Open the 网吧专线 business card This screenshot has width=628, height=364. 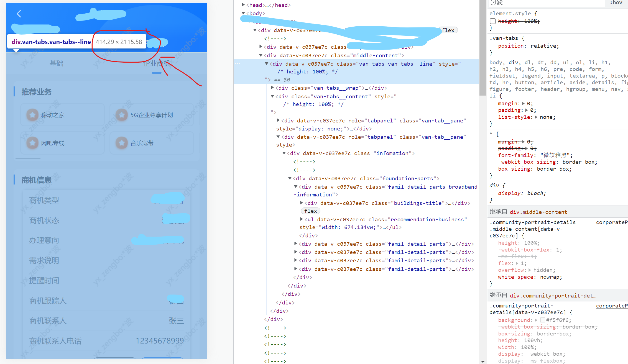coord(62,143)
